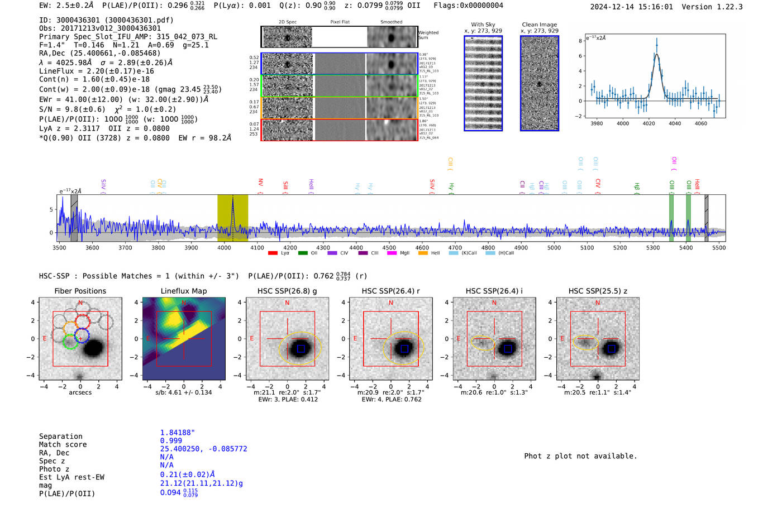Click the 2024-12-14 15:16:01 timestamp

631,7
